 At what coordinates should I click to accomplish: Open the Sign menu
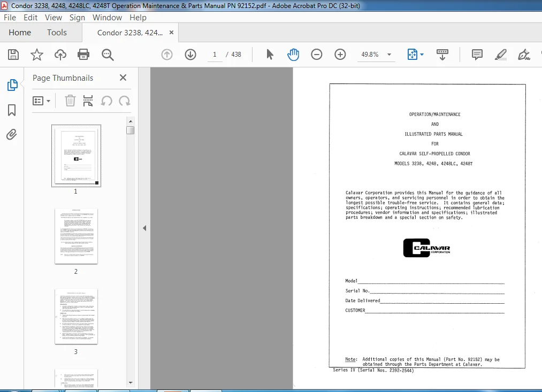click(77, 18)
